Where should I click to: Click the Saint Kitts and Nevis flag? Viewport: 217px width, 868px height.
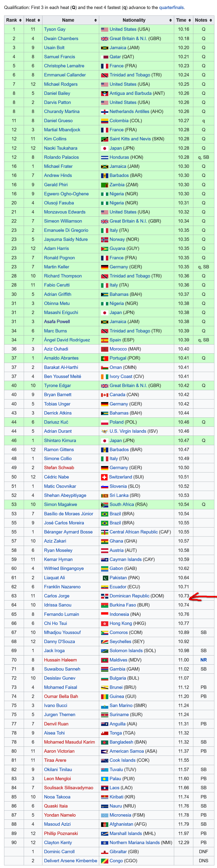click(105, 139)
